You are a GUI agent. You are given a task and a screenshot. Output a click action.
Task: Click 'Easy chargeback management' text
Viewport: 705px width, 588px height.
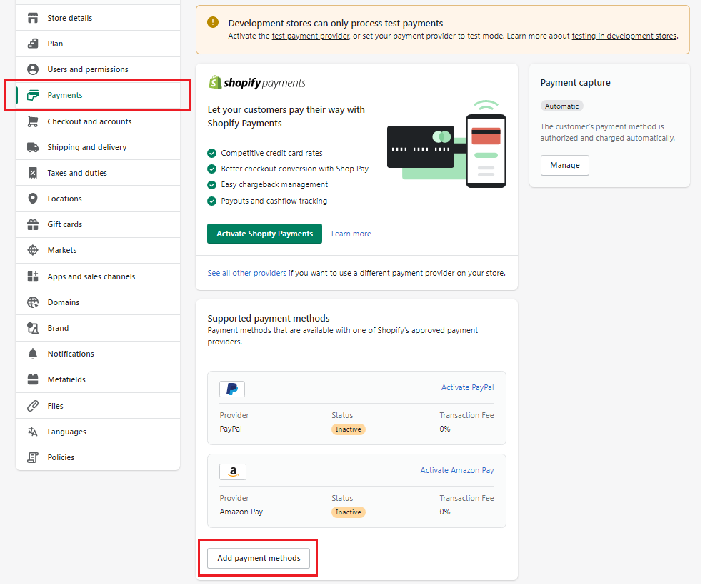274,185
